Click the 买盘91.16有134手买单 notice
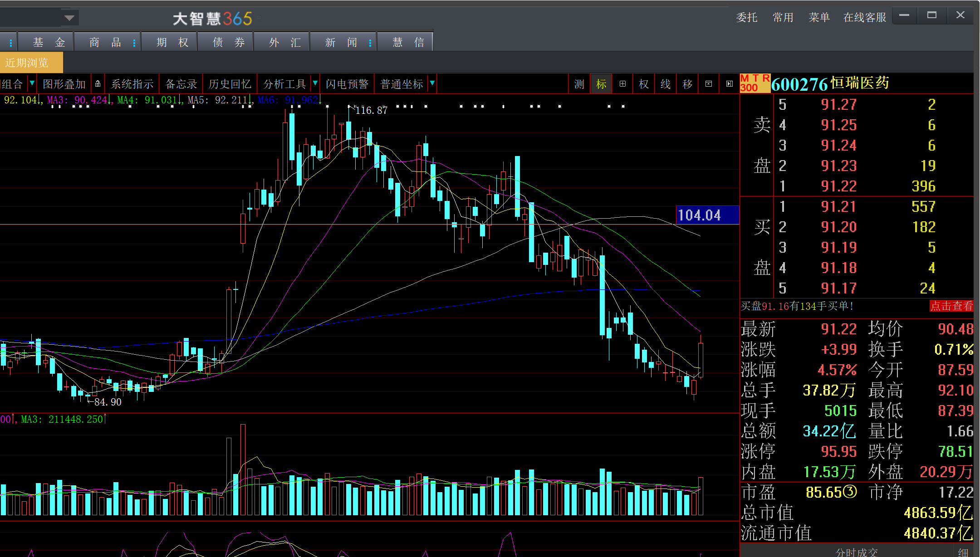The height and width of the screenshot is (557, 980). click(797, 306)
